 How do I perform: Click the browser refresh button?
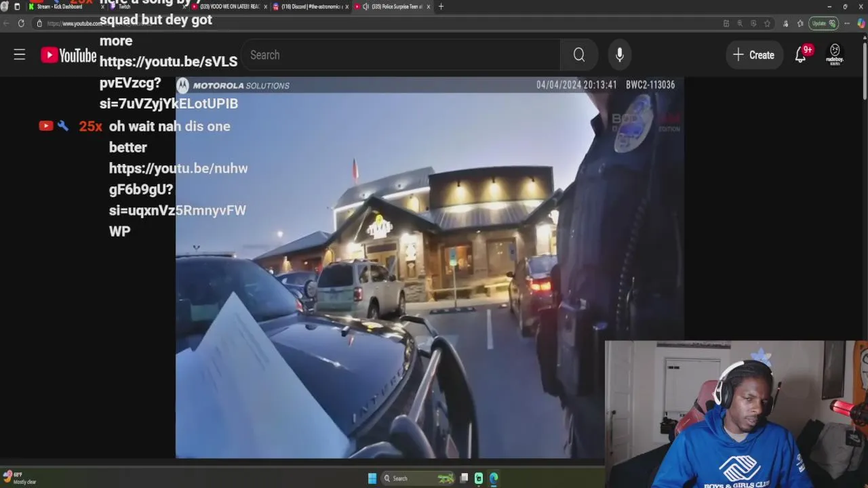tap(21, 24)
